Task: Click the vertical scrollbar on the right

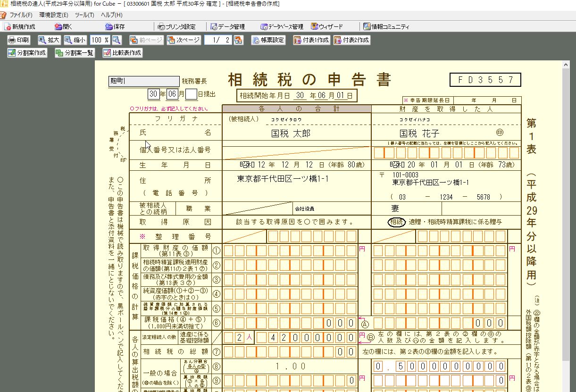Action: coord(567,226)
